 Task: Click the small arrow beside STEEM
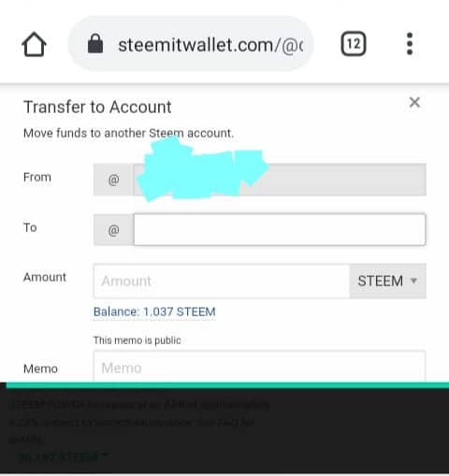click(413, 281)
